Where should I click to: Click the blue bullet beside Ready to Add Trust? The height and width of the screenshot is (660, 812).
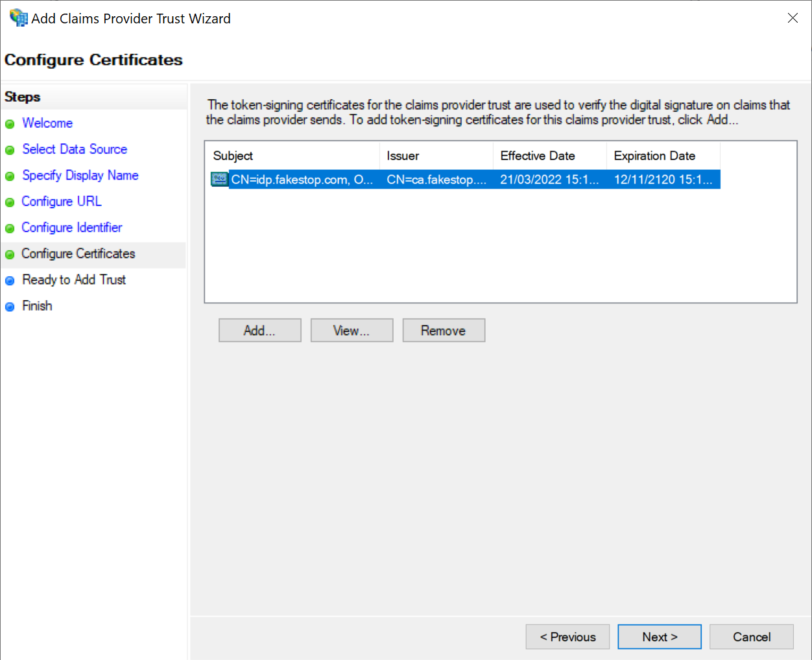10,281
